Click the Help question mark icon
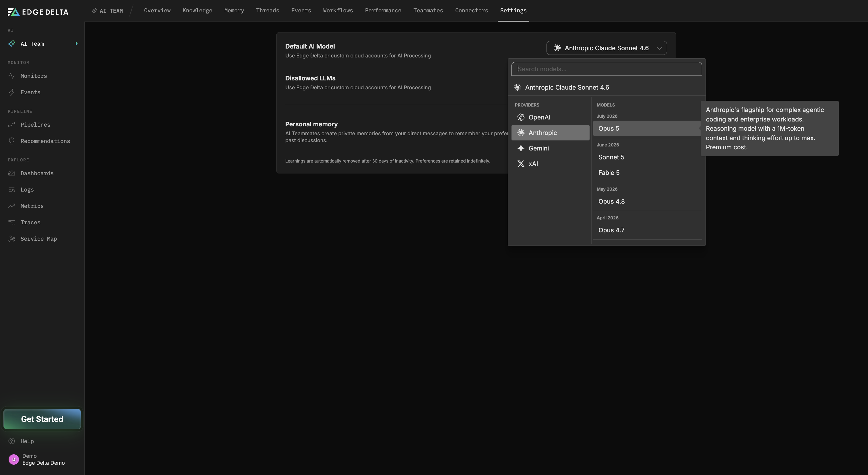Viewport: 868px width, 475px height. 12,441
